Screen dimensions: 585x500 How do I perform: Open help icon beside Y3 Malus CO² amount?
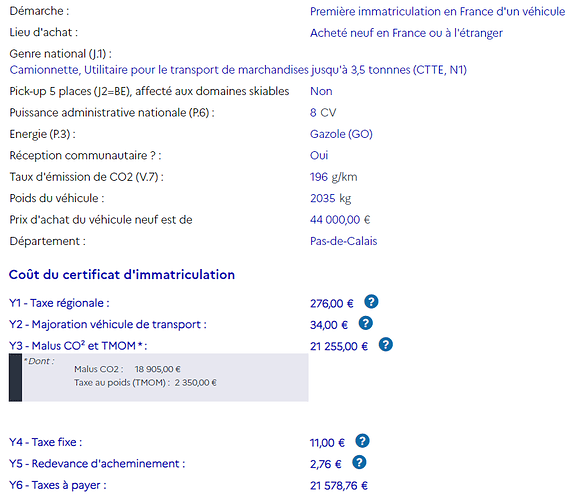[x=386, y=345]
